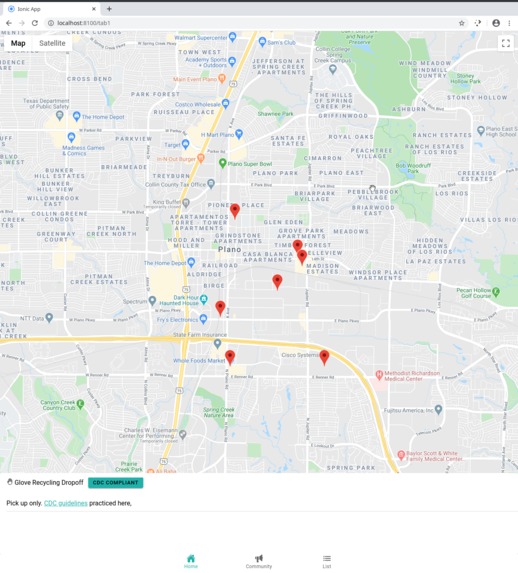
Task: Go back in browser history
Action: [x=9, y=23]
